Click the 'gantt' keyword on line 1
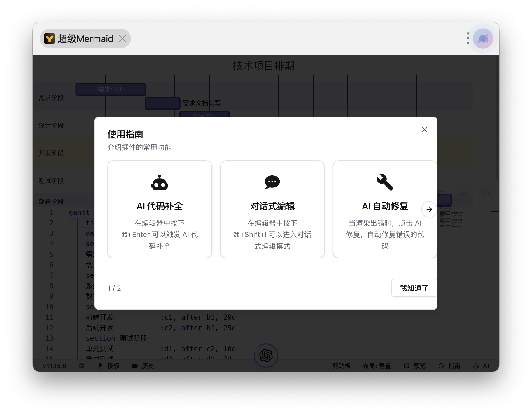This screenshot has height=415, width=532. click(x=79, y=212)
